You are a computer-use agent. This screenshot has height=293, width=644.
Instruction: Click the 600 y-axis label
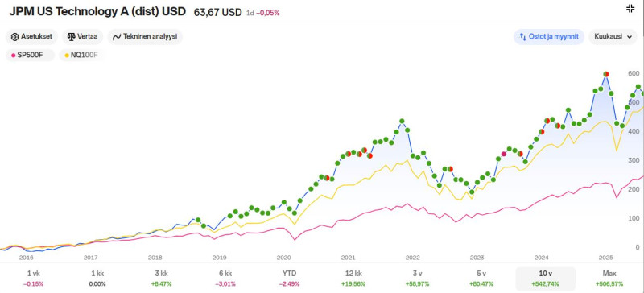pyautogui.click(x=634, y=73)
